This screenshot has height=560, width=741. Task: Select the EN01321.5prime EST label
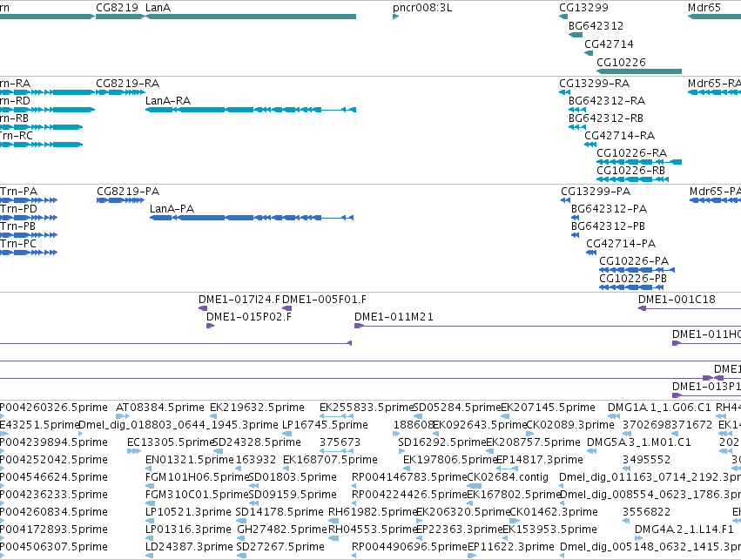click(190, 460)
